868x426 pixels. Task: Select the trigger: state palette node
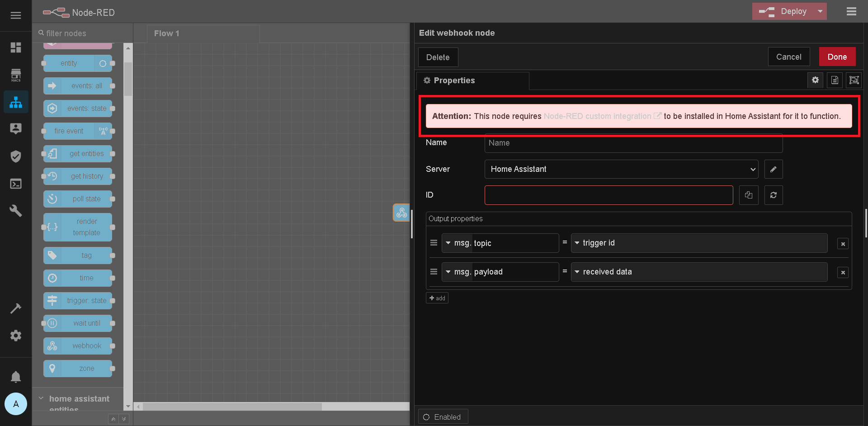(x=78, y=301)
